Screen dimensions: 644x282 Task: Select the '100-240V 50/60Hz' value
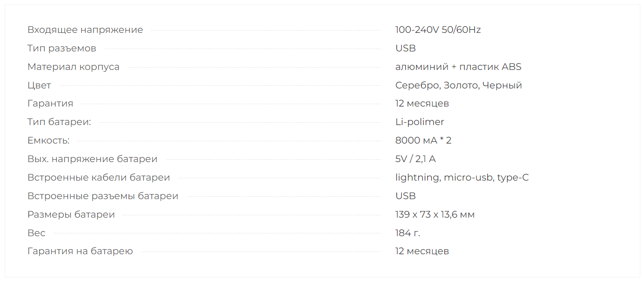[438, 30]
